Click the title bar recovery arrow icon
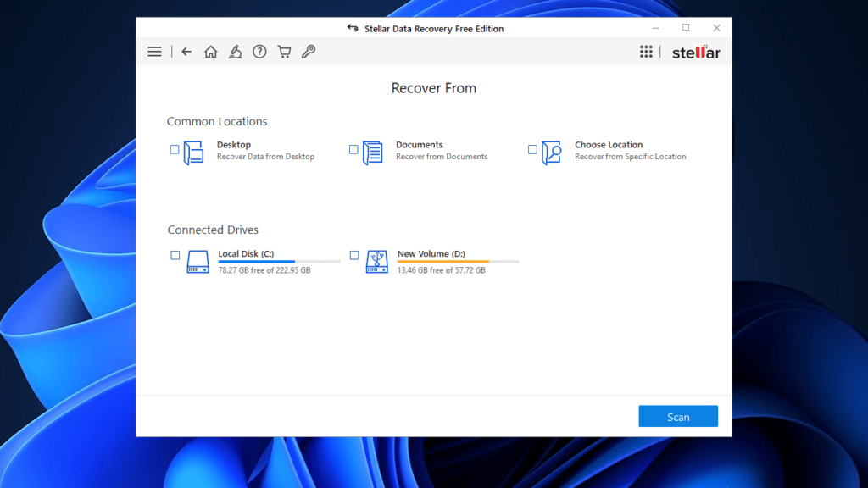This screenshot has height=488, width=868. pos(353,28)
